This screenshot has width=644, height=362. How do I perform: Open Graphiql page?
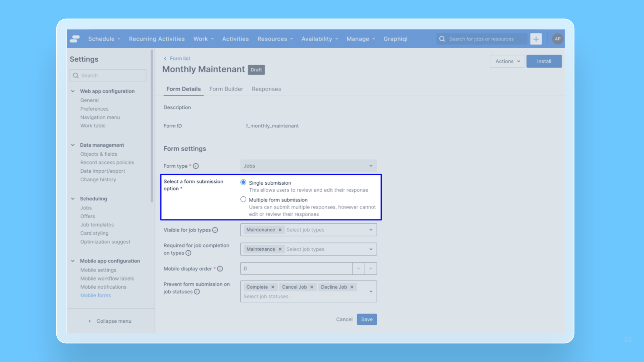(395, 39)
